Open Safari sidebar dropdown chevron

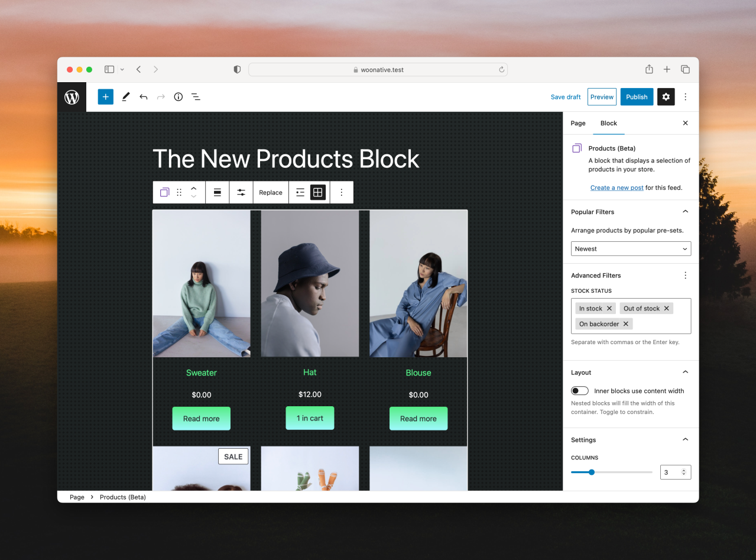(122, 69)
